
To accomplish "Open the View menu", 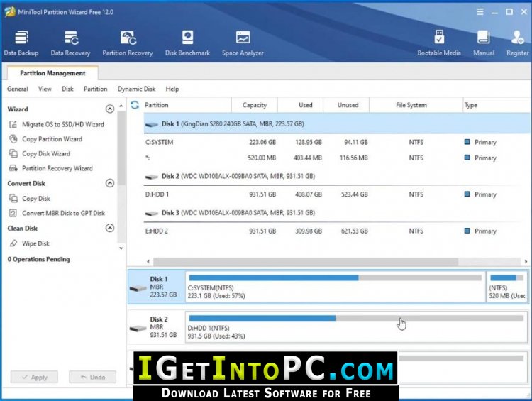I will (x=45, y=89).
